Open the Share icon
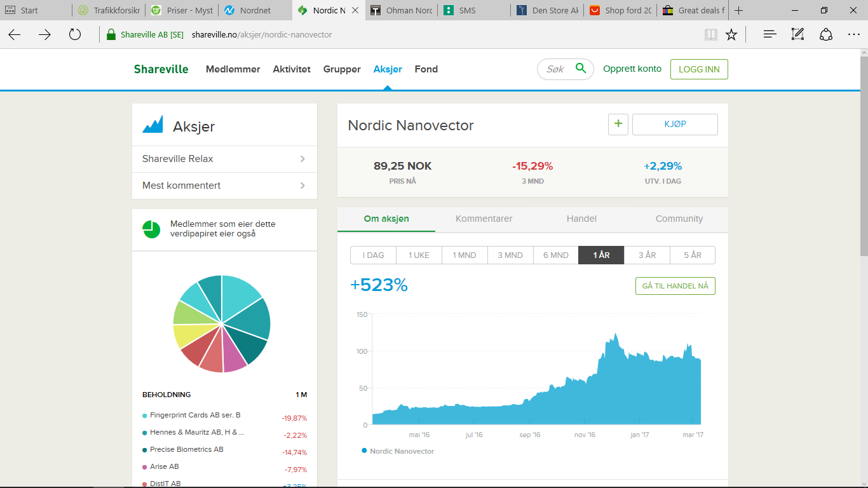Screen dimensions: 868x488 tap(825, 34)
